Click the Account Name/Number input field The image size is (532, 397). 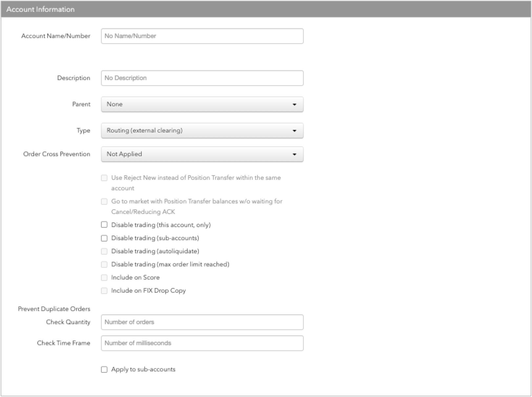point(202,36)
